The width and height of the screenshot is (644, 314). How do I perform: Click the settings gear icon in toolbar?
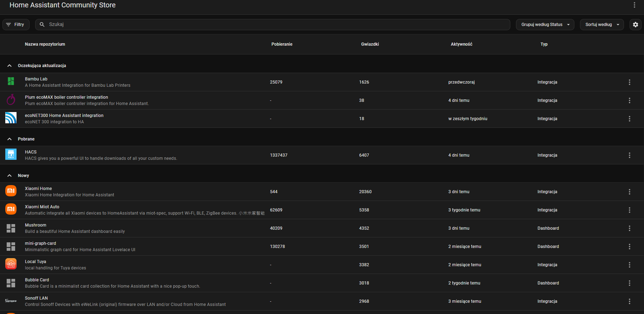[635, 25]
